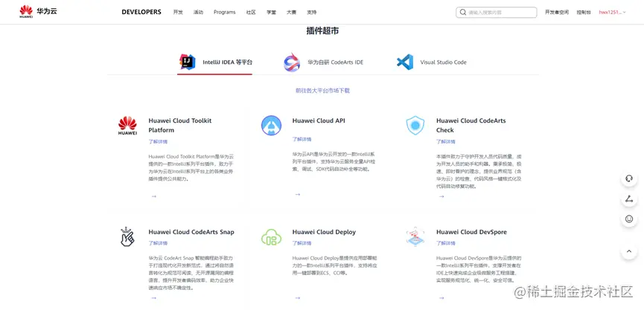The width and height of the screenshot is (644, 310).
Task: Click 了解详情 under Toolkit Platform
Action: 158,141
